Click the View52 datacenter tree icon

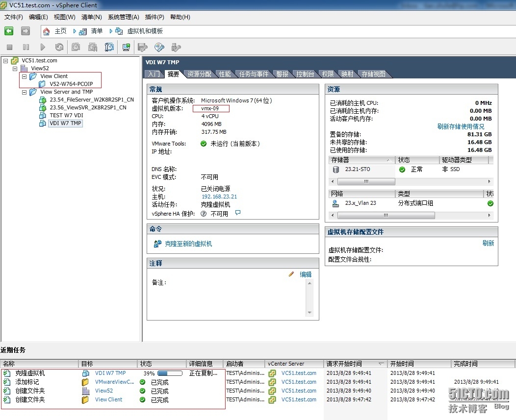24,69
